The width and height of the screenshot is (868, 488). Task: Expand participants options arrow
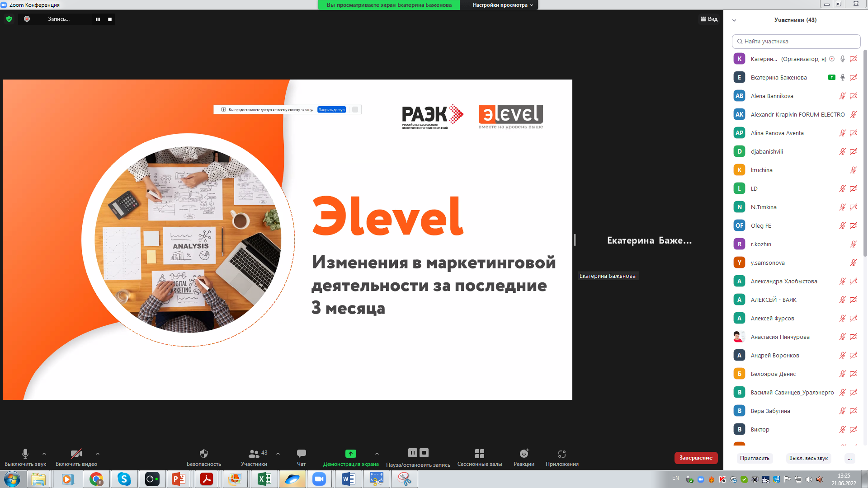[278, 454]
